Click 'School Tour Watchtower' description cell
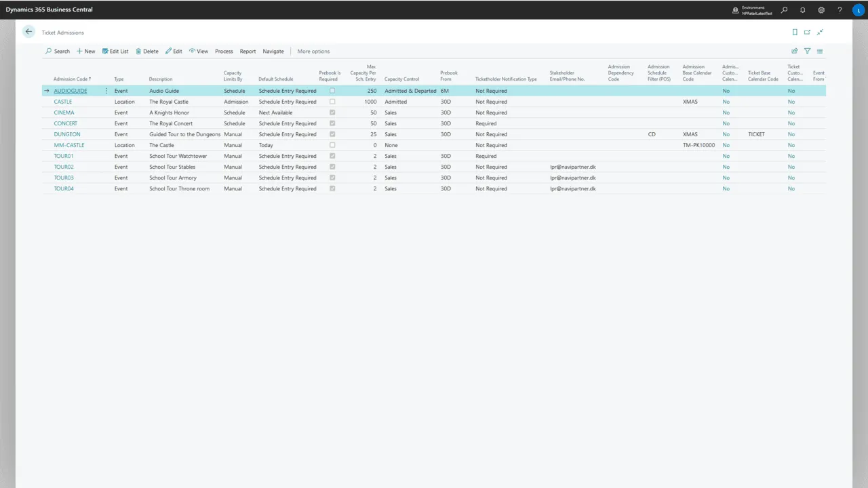The width and height of the screenshot is (868, 488). pyautogui.click(x=178, y=156)
